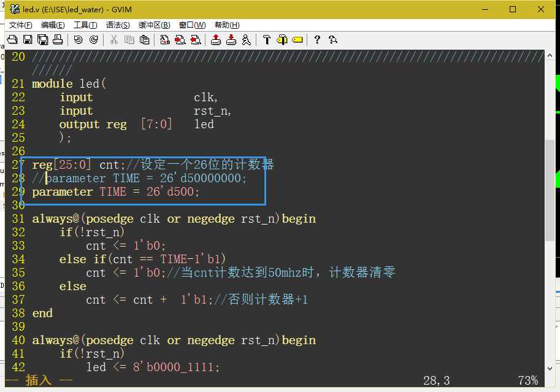Open the 编辑(E) menu
Screen dimensions: 560x392
53,25
